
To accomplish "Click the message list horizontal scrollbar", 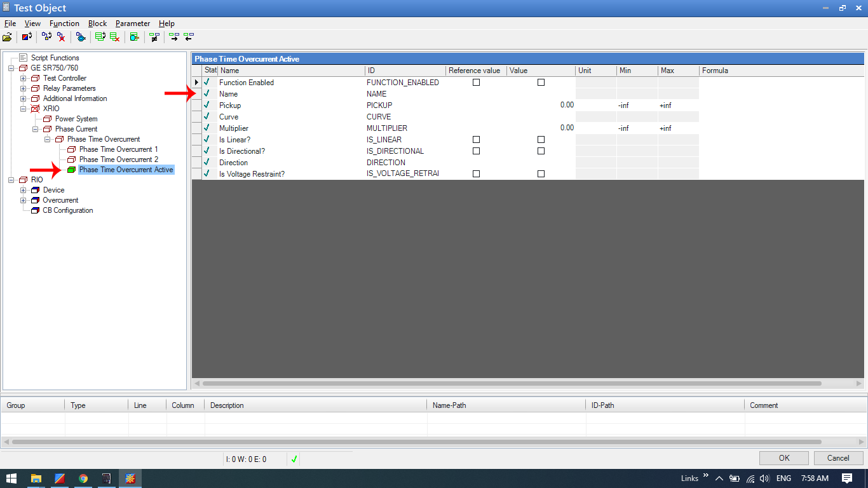I will [x=416, y=442].
